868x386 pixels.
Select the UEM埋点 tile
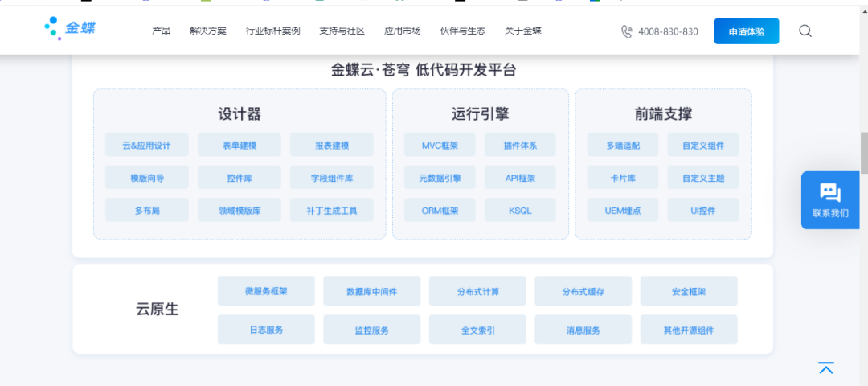(x=623, y=211)
